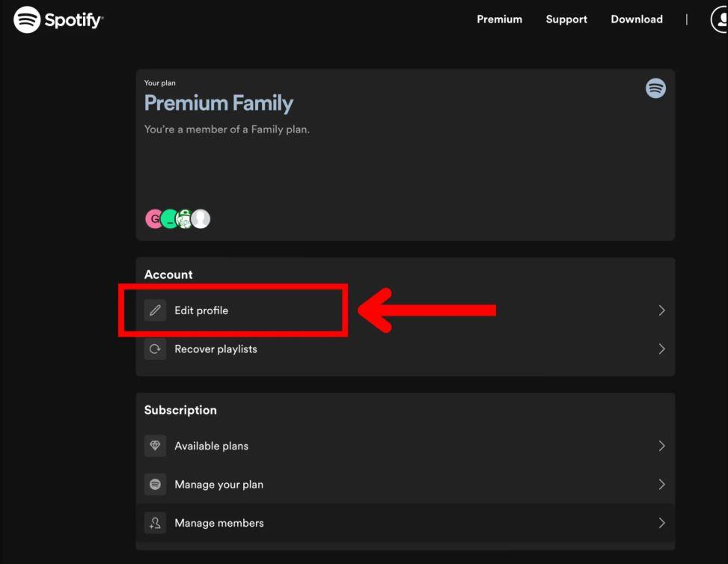Click the Premium Family plan title
Screen dimensions: 728x564
[218, 103]
